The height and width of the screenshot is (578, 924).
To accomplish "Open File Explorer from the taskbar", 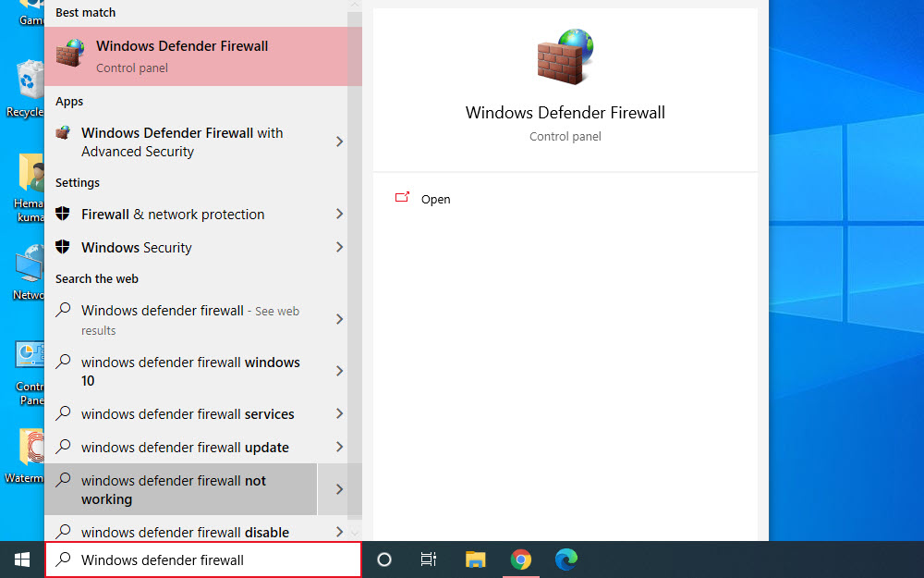I will (475, 560).
